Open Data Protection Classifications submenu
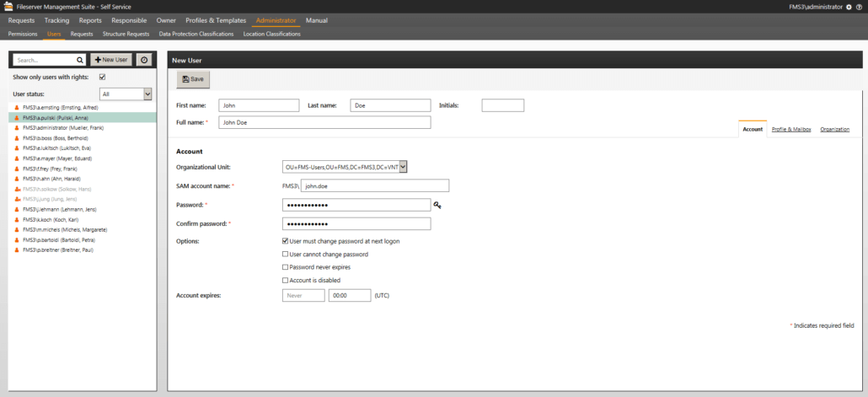Viewport: 868px width, 397px height. pyautogui.click(x=196, y=34)
